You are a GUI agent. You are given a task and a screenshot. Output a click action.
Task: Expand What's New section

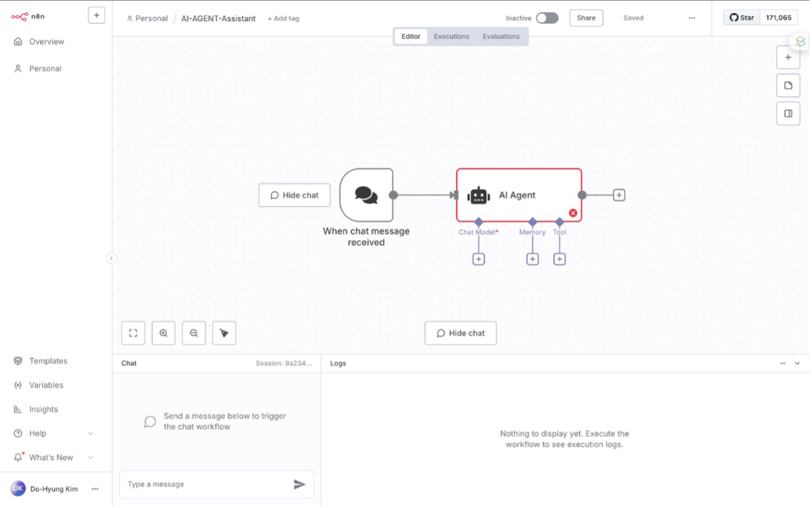click(x=90, y=458)
